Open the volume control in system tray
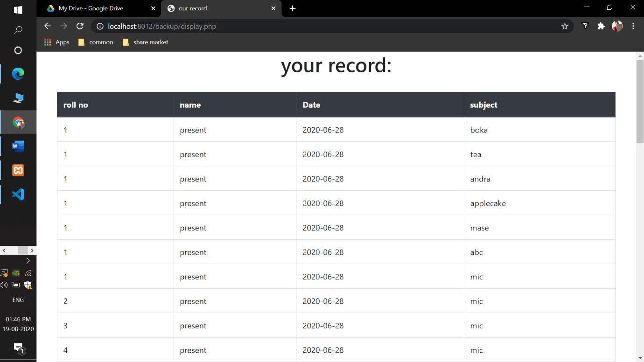Image resolution: width=644 pixels, height=362 pixels. tap(4, 285)
